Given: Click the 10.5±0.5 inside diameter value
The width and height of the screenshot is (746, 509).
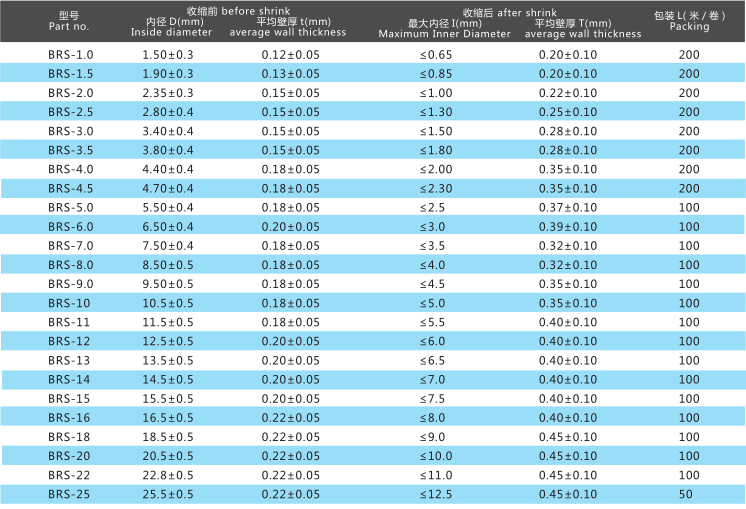Looking at the screenshot, I should coord(168,303).
